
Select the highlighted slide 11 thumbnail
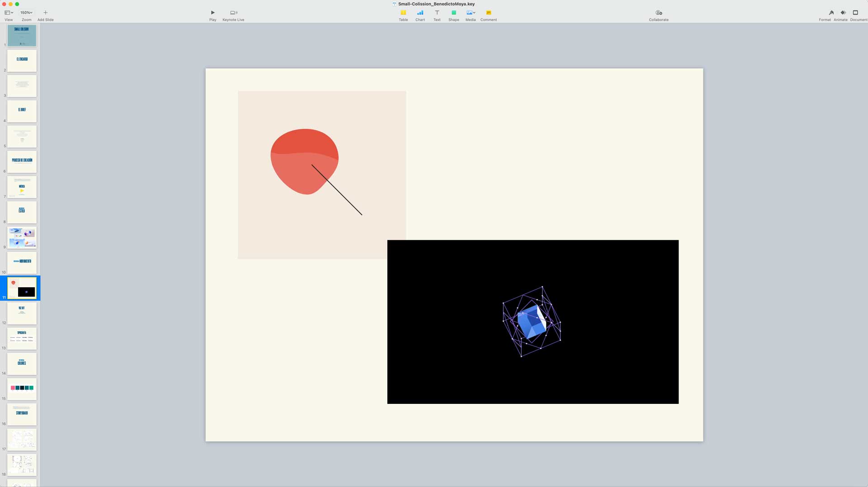(x=22, y=288)
